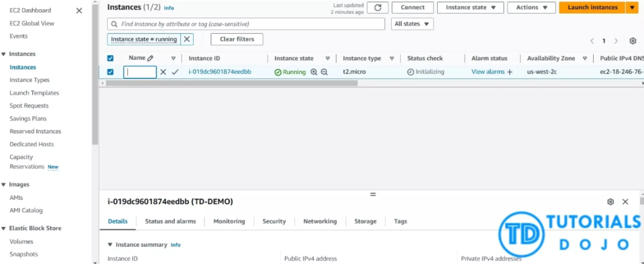Image resolution: width=644 pixels, height=264 pixels.
Task: Open details panel settings gear icon
Action: [610, 202]
